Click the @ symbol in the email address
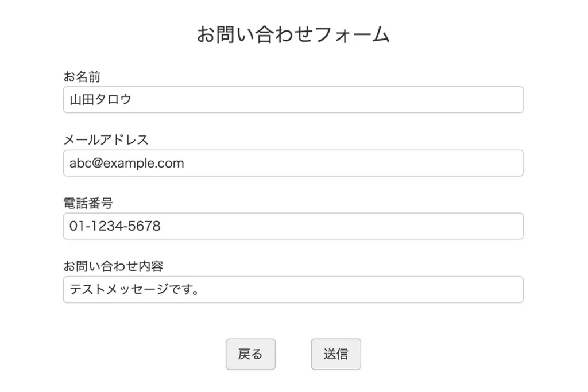Image resolution: width=588 pixels, height=392 pixels. coord(96,164)
